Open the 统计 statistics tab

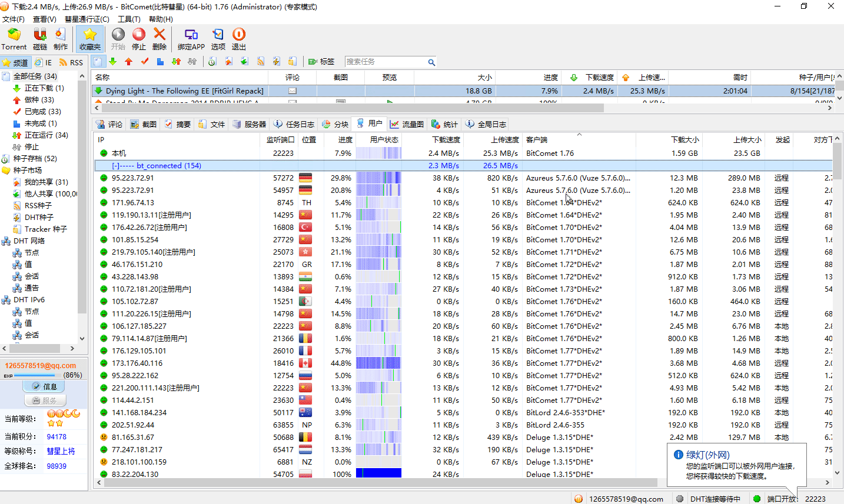(x=444, y=124)
